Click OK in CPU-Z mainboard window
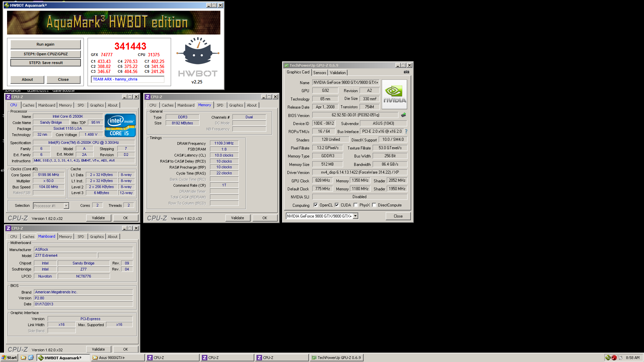This screenshot has height=362, width=644. [x=125, y=349]
